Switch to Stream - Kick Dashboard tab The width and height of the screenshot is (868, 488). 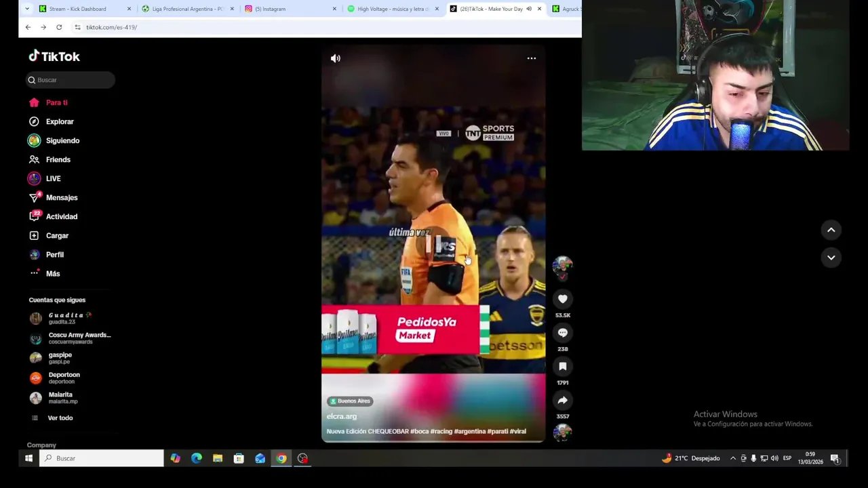(x=85, y=9)
